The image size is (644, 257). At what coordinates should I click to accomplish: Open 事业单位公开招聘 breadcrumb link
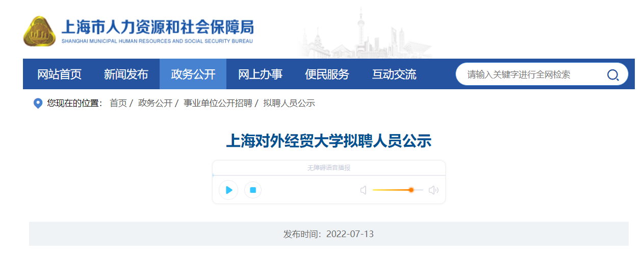(x=218, y=103)
